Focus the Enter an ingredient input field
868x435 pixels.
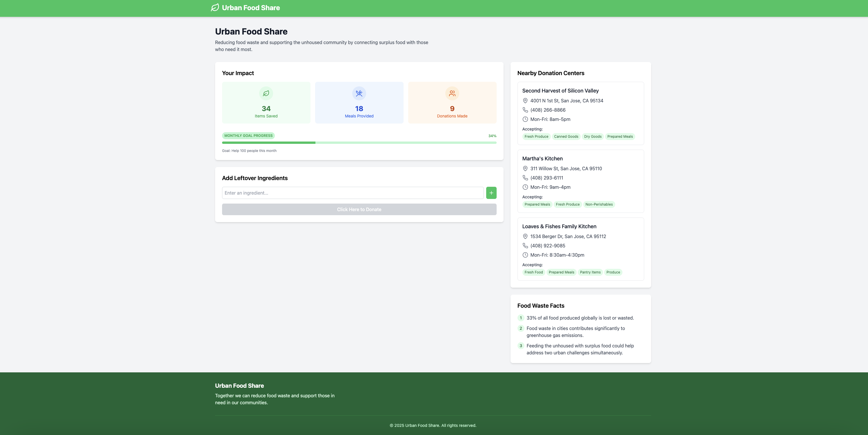click(353, 193)
